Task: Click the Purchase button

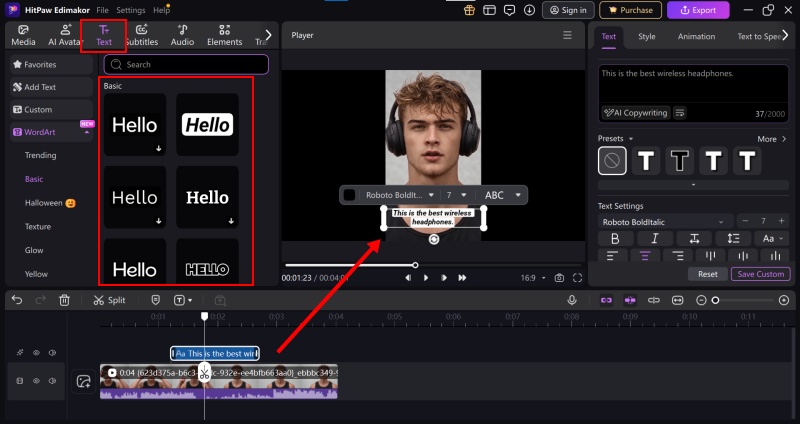Action: (631, 10)
